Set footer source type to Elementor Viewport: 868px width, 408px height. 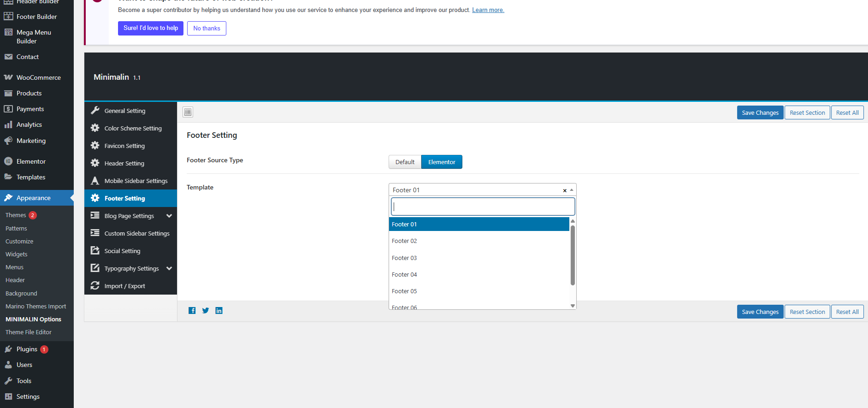(x=441, y=162)
